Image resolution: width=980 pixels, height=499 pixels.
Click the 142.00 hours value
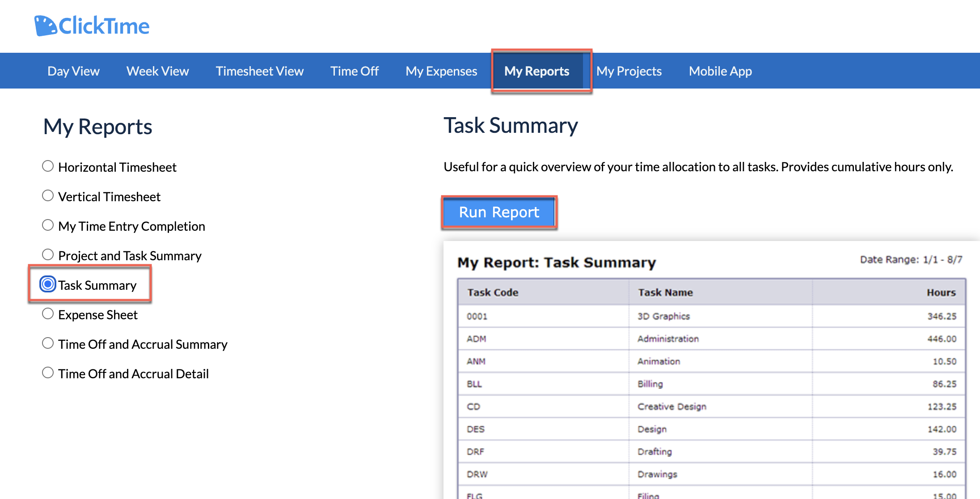pos(942,429)
